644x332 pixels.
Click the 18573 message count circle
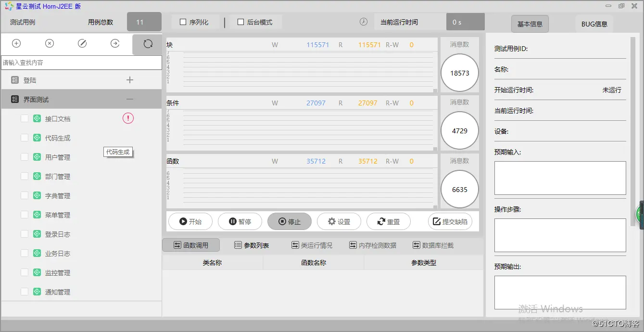(x=460, y=73)
